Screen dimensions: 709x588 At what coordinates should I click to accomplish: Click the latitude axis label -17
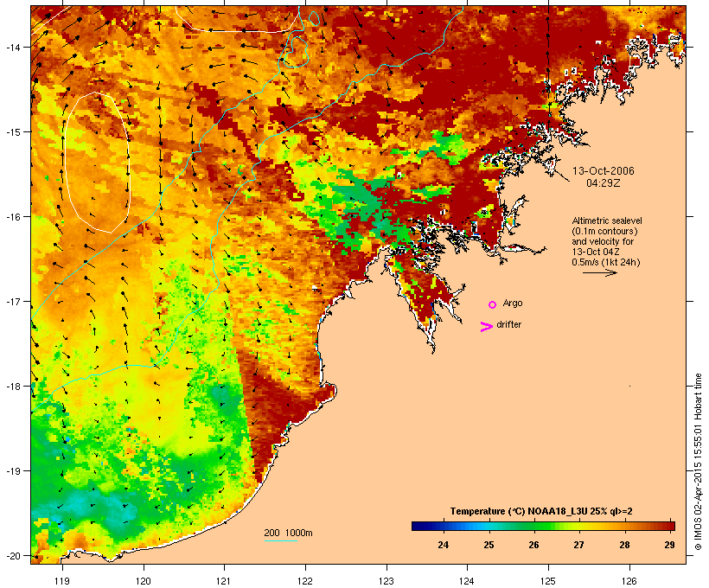(12, 301)
